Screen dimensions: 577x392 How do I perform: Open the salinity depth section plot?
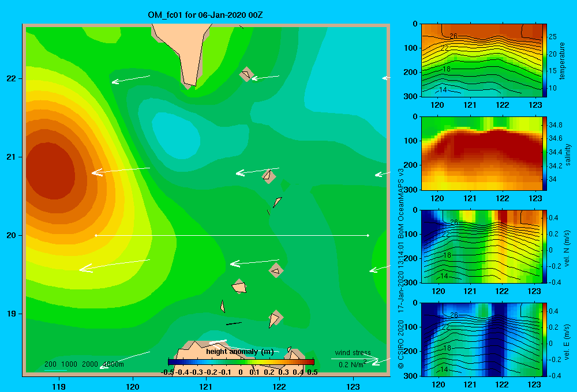click(482, 153)
